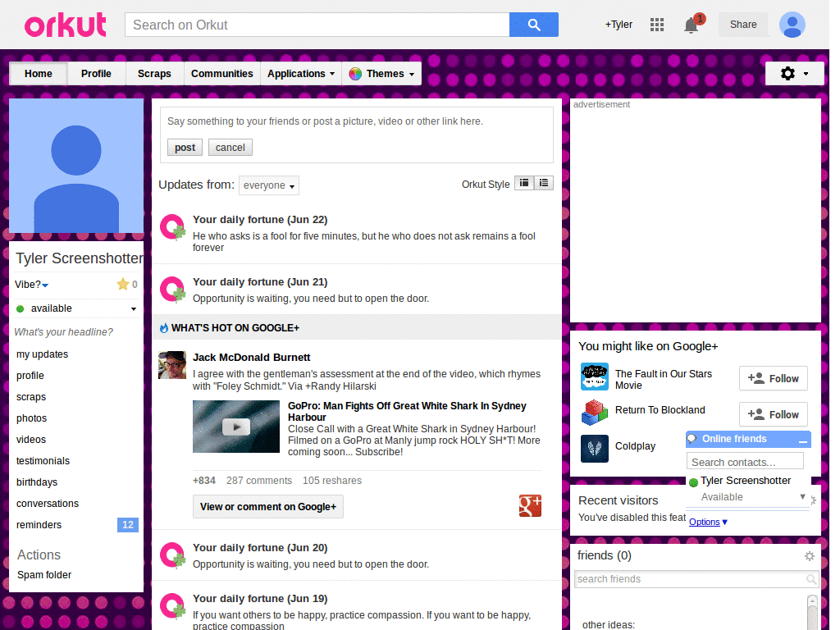Click the status update text box
Viewport: 840px width, 630px height.
[x=357, y=121]
